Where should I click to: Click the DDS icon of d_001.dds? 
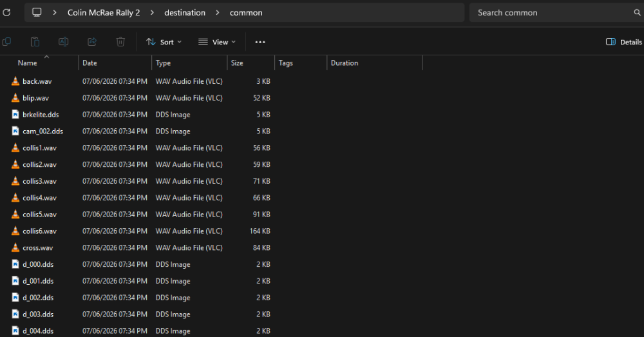tap(15, 281)
